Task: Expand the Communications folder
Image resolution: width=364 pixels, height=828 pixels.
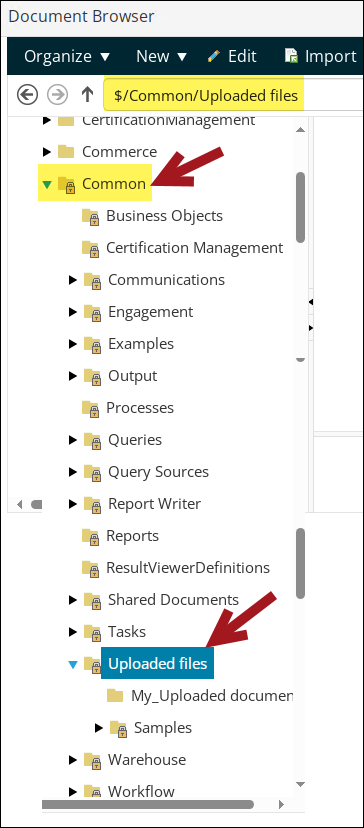Action: coord(73,280)
